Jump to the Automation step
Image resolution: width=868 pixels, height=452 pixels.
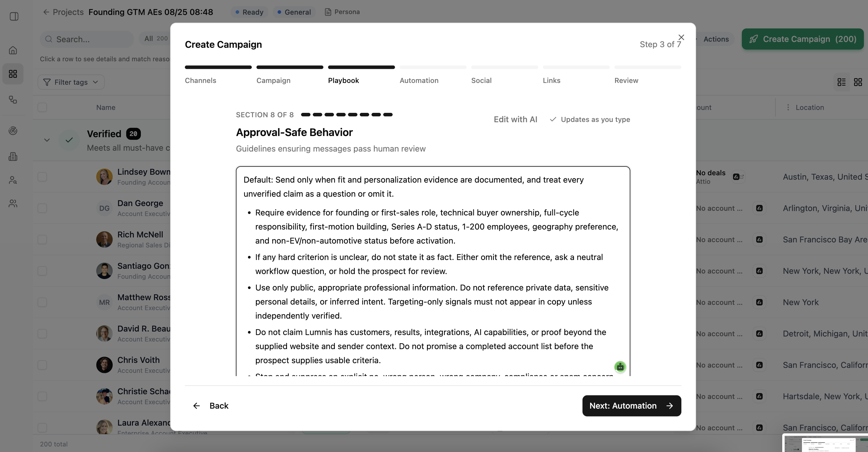pyautogui.click(x=419, y=80)
